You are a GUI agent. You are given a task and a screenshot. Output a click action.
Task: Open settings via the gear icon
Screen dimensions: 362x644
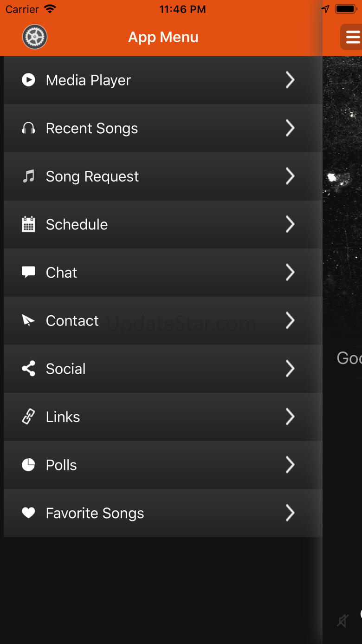(35, 37)
